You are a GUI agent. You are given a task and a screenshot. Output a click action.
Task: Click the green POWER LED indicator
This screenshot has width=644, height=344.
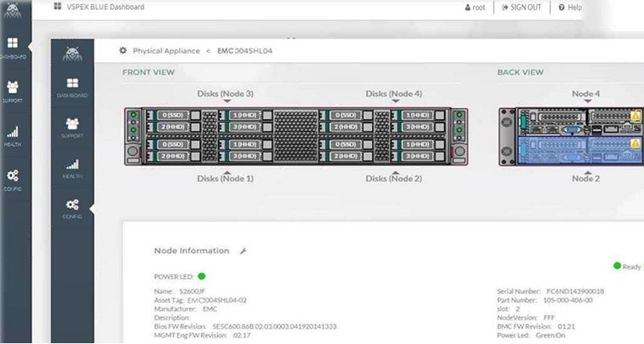(x=202, y=276)
